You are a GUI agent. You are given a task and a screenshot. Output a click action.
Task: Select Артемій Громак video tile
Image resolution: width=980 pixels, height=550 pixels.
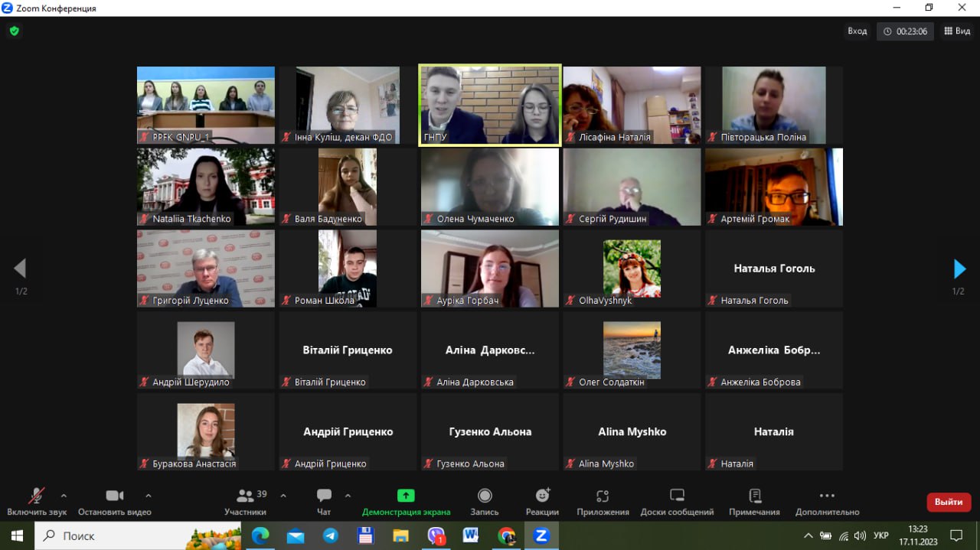coord(774,187)
